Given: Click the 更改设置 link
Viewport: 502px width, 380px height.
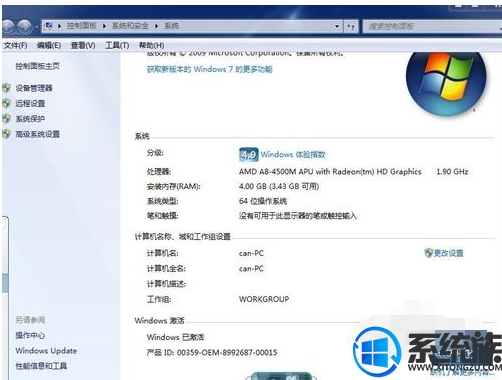Looking at the screenshot, I should tap(448, 253).
